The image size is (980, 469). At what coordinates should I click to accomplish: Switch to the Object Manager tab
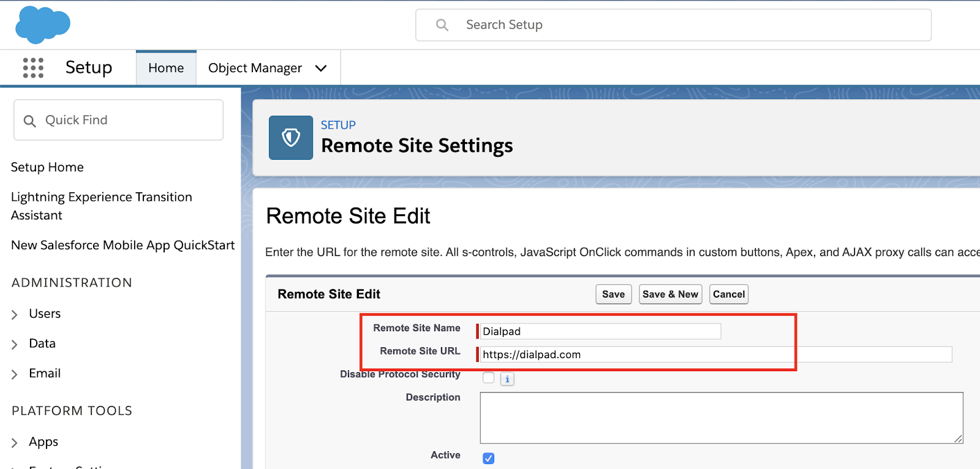(255, 68)
